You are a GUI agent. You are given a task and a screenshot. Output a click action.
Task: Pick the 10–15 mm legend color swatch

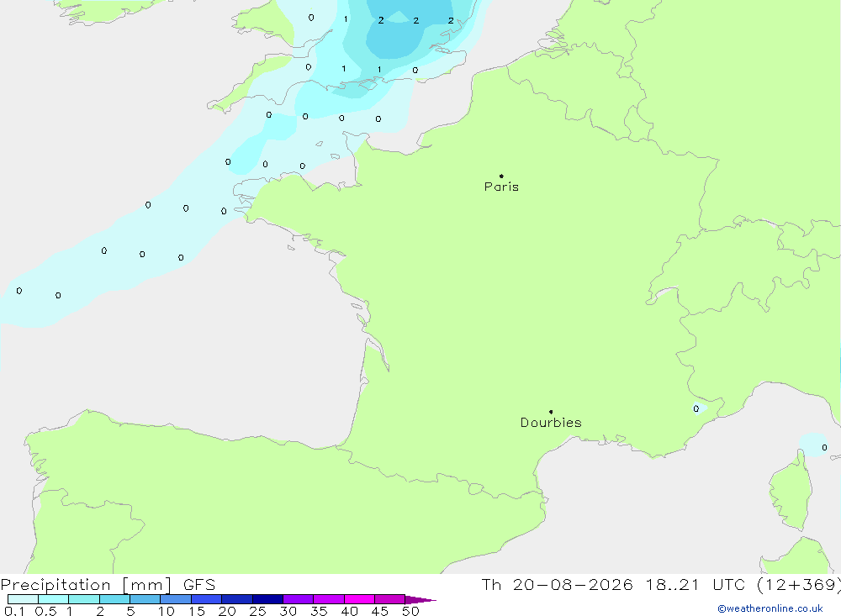tap(176, 599)
